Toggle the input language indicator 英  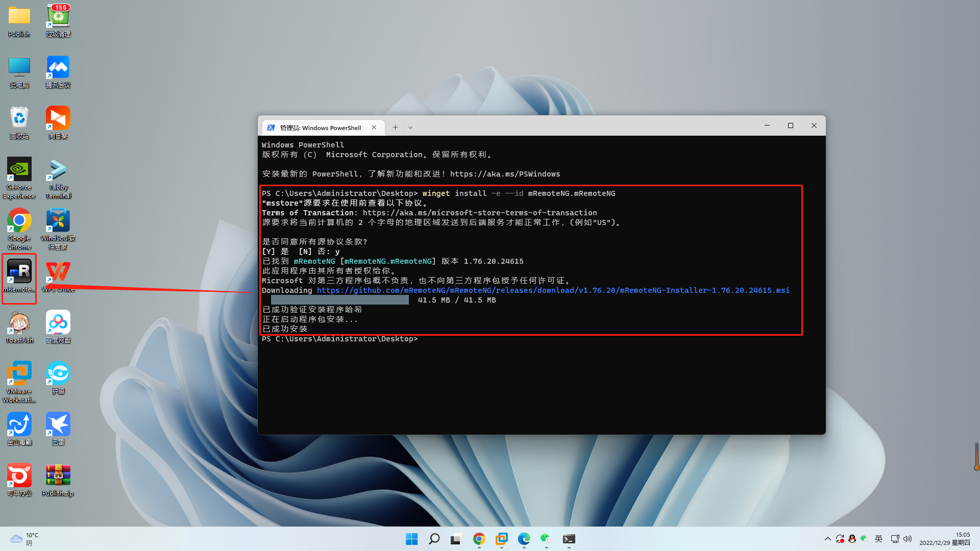(878, 539)
